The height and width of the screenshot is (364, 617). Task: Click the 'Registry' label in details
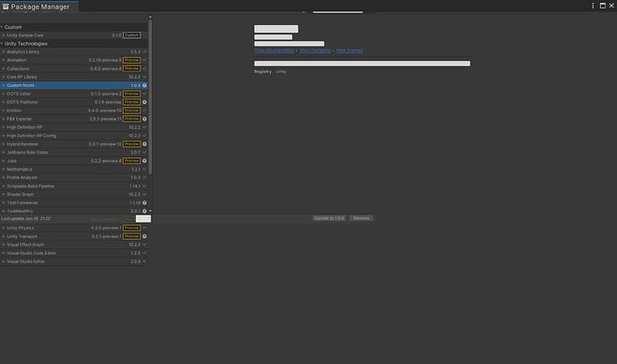[x=263, y=72]
